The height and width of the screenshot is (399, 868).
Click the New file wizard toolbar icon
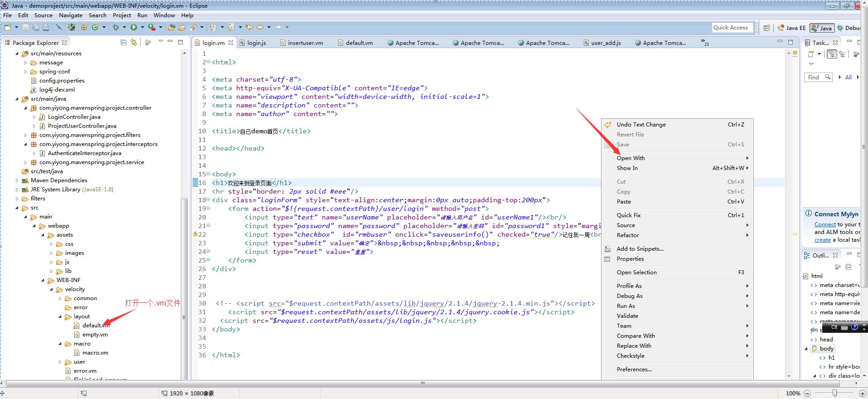[x=8, y=28]
